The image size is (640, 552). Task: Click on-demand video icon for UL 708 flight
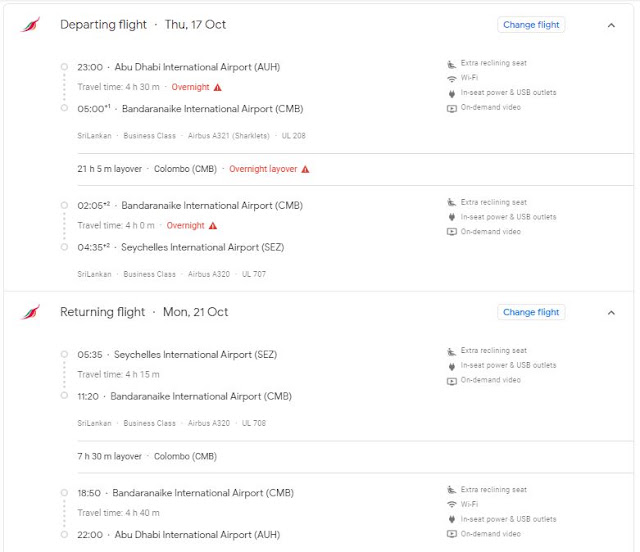451,381
